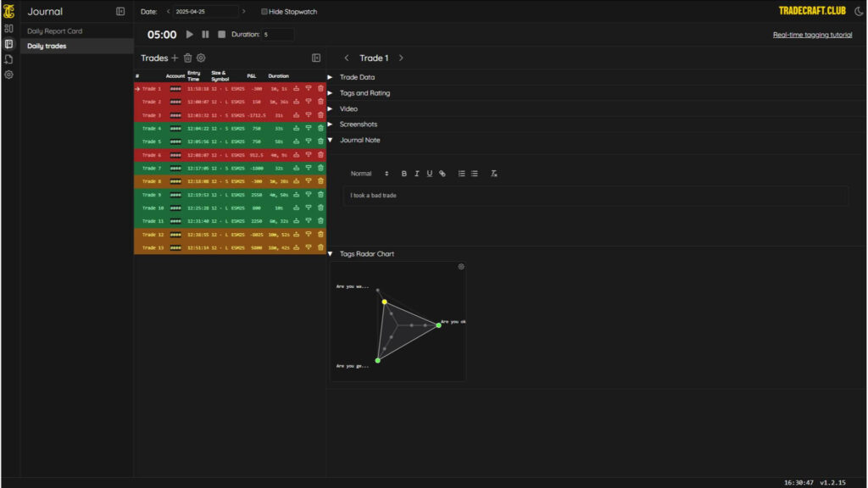Click the TradeCraft logo icon in the sidebar
Screen dimensions: 868x488
pyautogui.click(x=8, y=11)
